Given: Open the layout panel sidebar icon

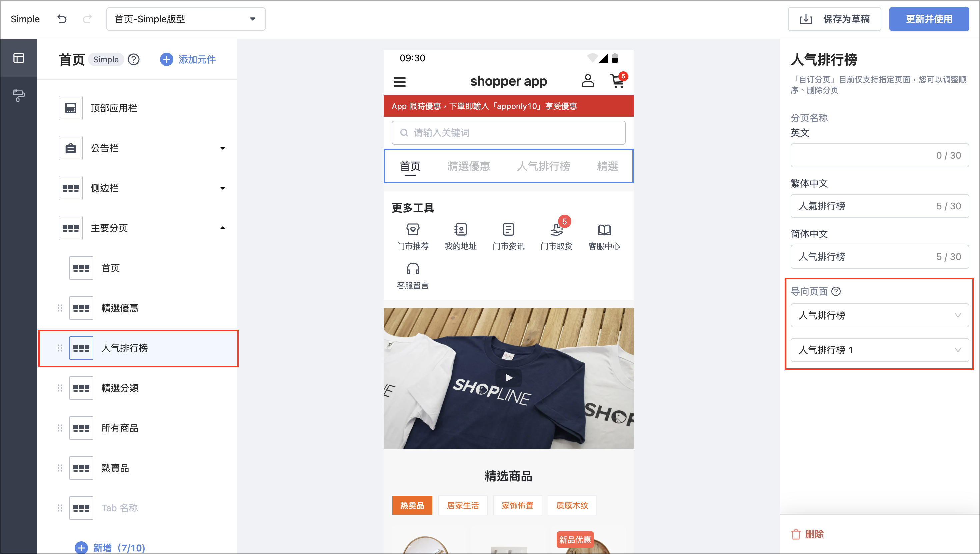Looking at the screenshot, I should [19, 58].
